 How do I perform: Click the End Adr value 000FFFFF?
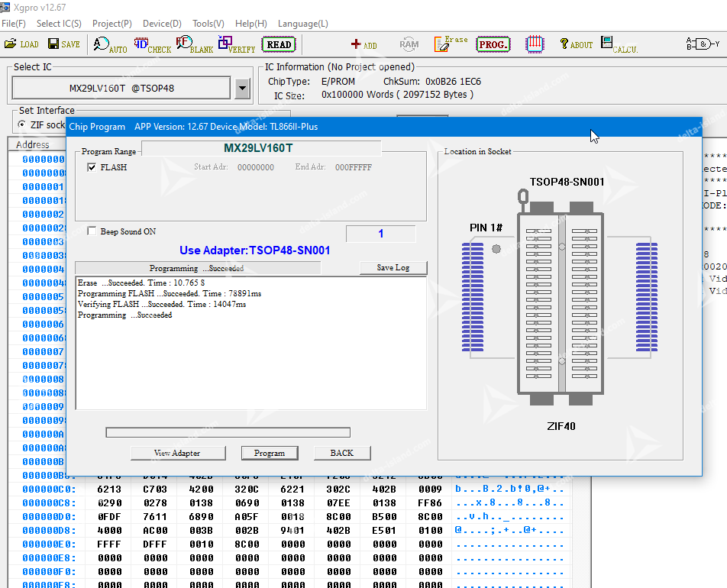click(x=354, y=167)
